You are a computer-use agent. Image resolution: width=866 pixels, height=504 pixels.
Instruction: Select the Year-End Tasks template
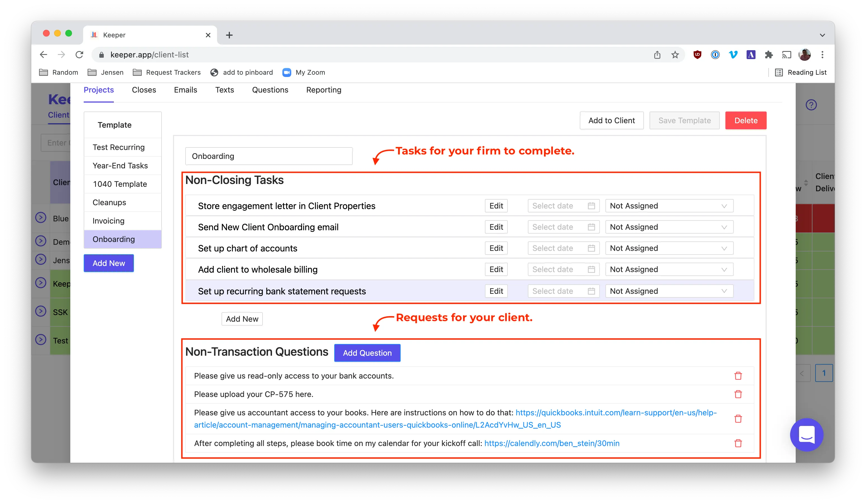(123, 166)
